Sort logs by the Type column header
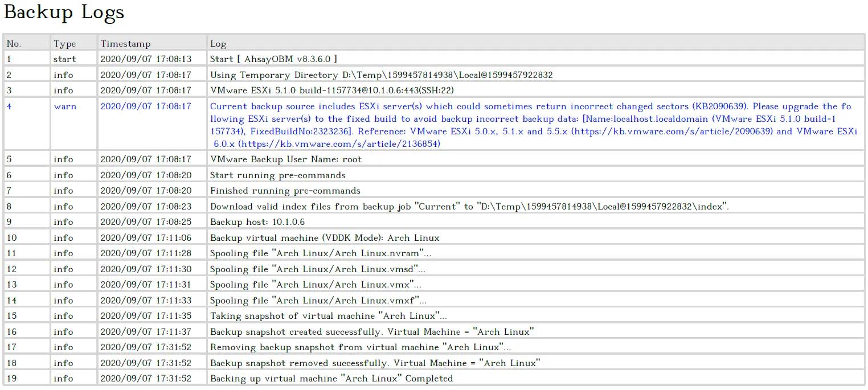Image resolution: width=868 pixels, height=390 pixels. (x=63, y=43)
